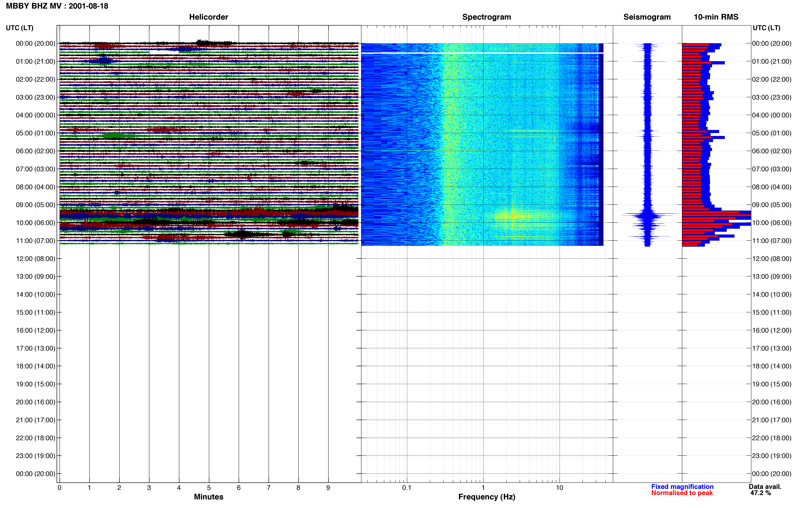Click 13:00 (09:00) on the RMS panel time axis
The image size is (812, 508).
(772, 277)
